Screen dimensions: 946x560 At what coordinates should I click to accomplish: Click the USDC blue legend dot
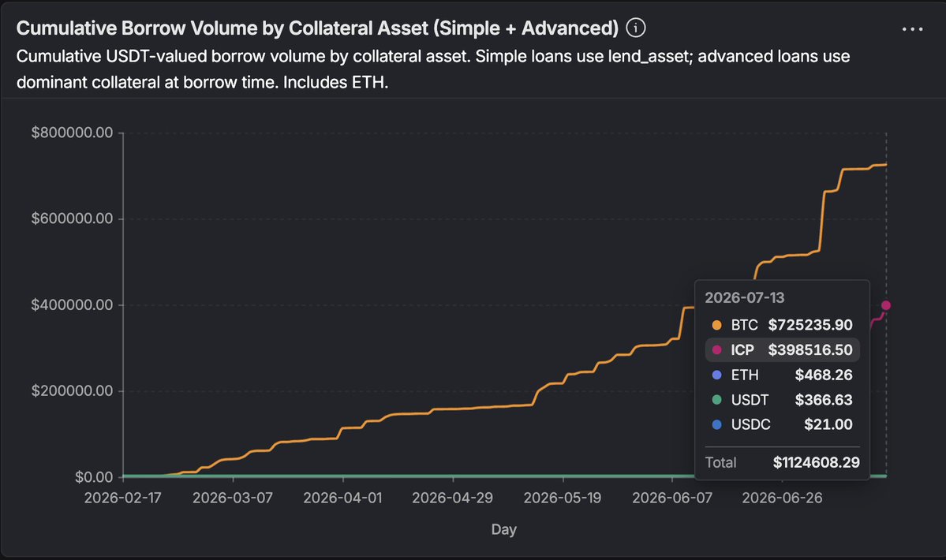(716, 424)
